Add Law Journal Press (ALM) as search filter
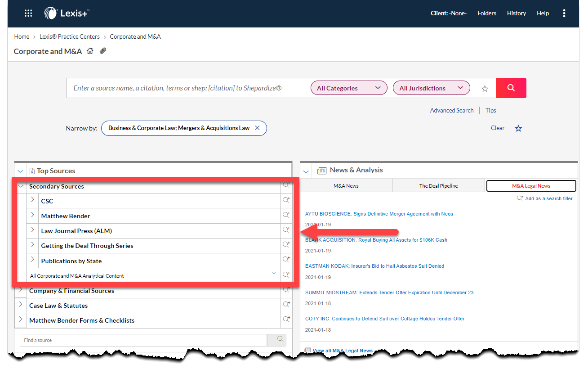 [x=286, y=230]
